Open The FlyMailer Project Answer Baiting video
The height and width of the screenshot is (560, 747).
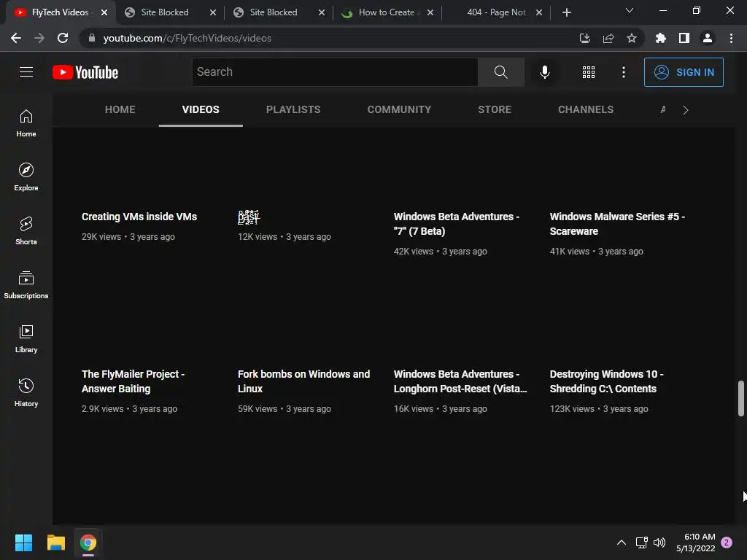(133, 381)
